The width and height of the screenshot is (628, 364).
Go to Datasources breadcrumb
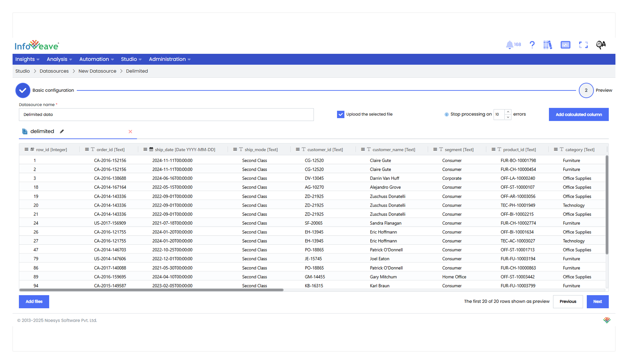tap(54, 71)
